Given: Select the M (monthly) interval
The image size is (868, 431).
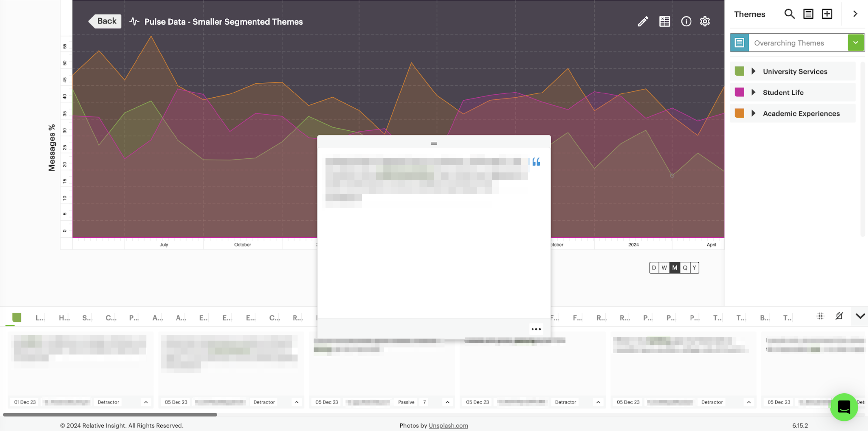Looking at the screenshot, I should (675, 268).
